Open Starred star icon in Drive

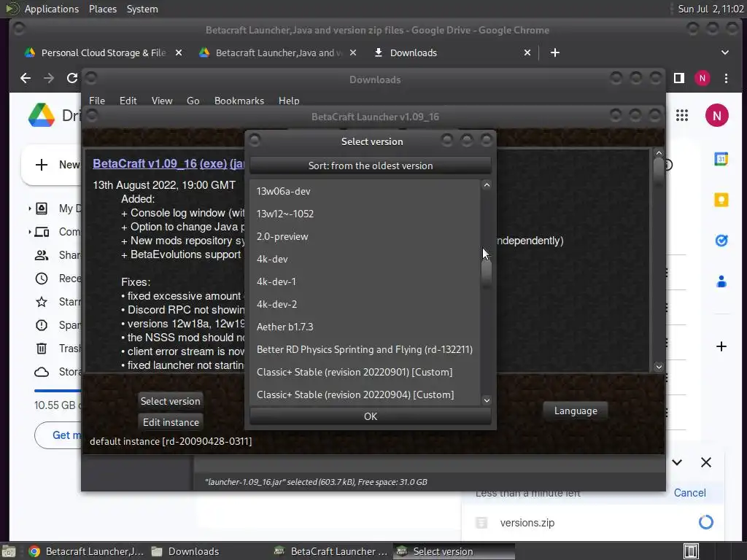[42, 302]
